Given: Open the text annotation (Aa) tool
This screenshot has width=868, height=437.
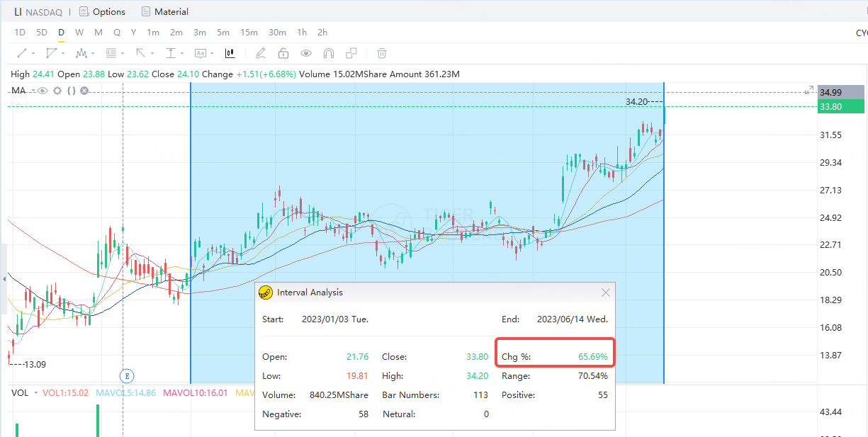Looking at the screenshot, I should point(201,53).
